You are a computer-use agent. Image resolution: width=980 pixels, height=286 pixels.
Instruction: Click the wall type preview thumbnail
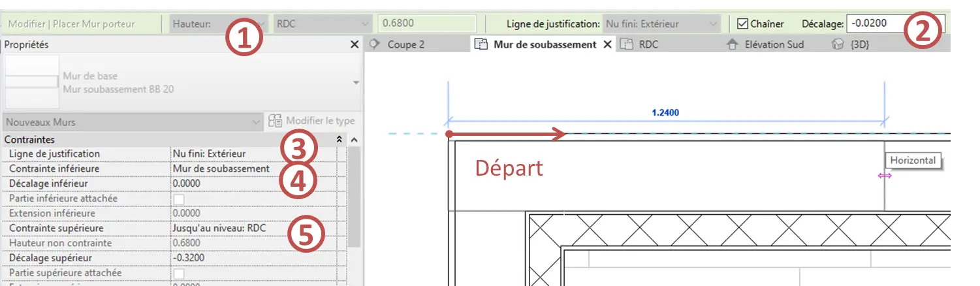tap(31, 82)
